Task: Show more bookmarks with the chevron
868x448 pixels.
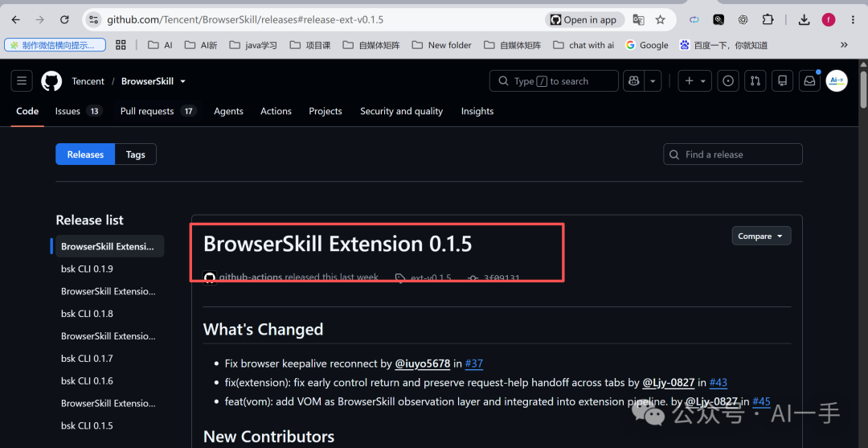Action: click(x=844, y=45)
